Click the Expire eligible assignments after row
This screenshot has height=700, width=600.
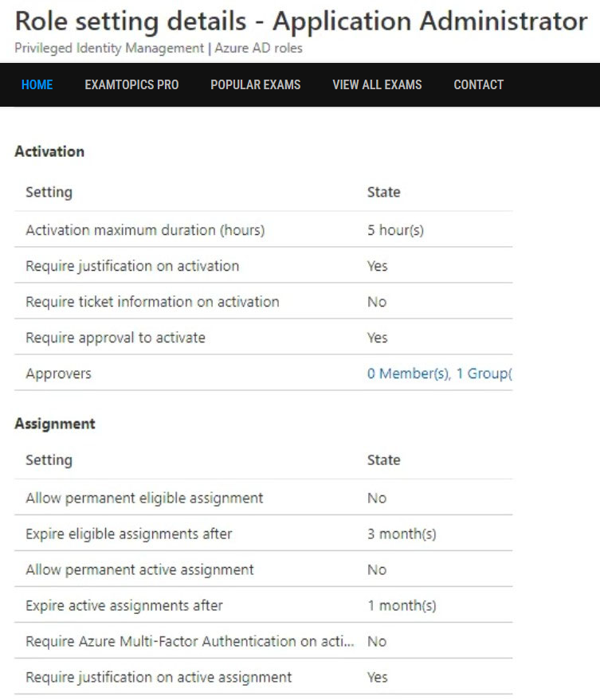pyautogui.click(x=264, y=533)
